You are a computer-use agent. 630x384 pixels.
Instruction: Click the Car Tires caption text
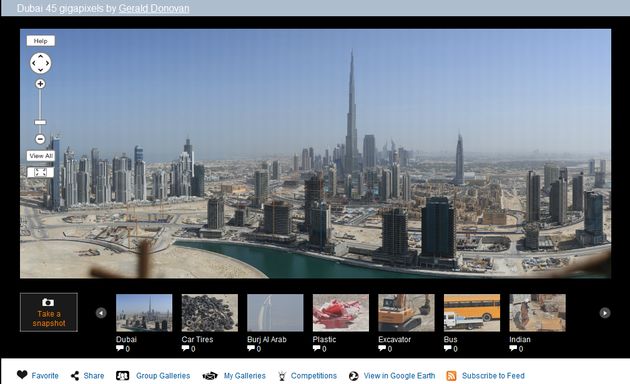tap(197, 339)
